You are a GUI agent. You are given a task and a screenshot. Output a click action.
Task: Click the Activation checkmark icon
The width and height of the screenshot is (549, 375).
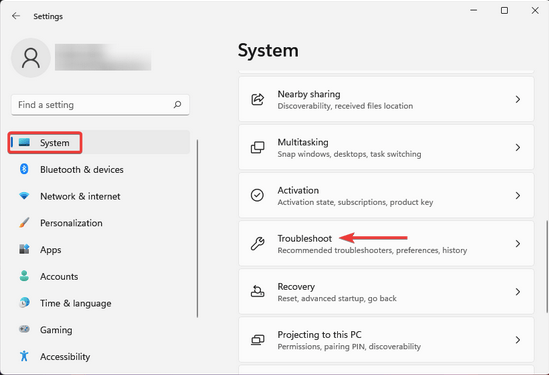click(257, 195)
